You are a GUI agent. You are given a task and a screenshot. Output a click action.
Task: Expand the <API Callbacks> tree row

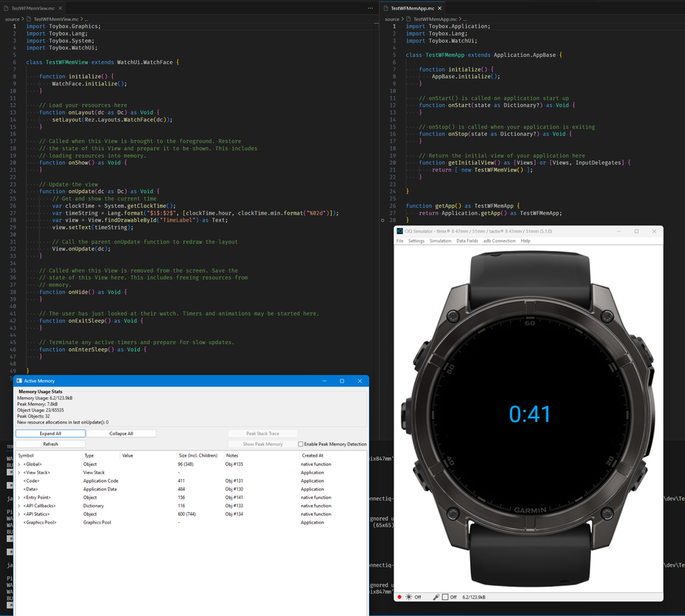coord(18,506)
